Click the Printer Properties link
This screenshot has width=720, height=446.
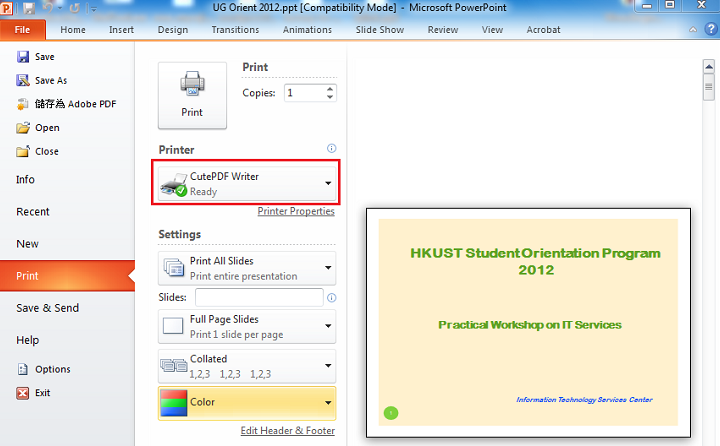pyautogui.click(x=296, y=212)
